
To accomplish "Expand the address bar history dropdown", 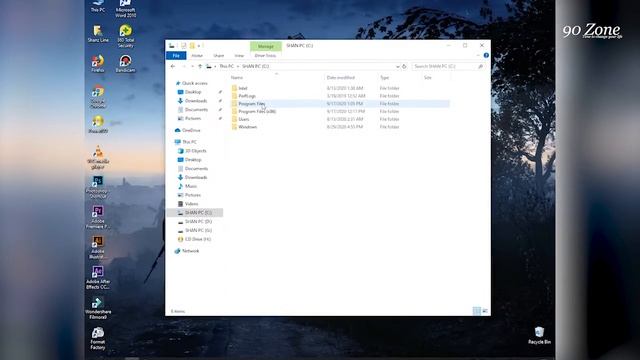I will [x=398, y=66].
